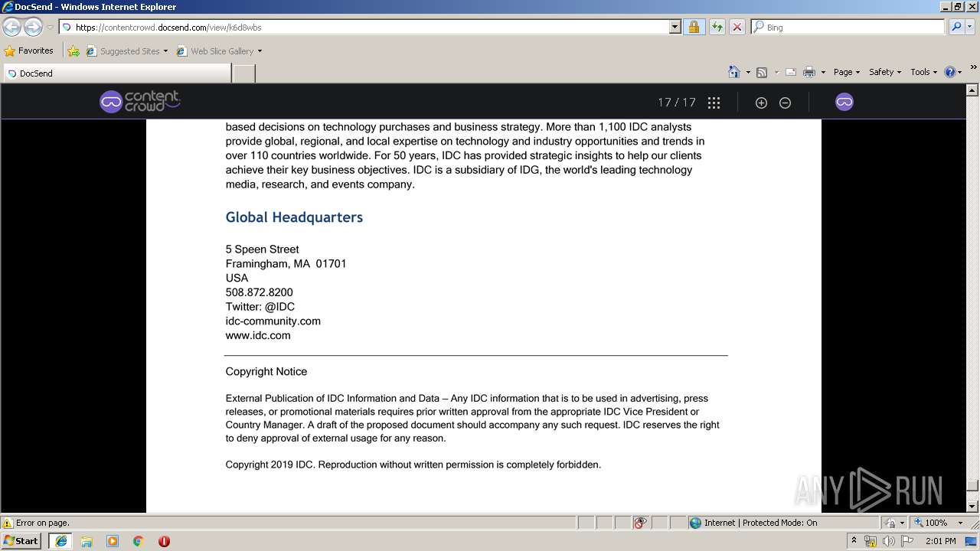The width and height of the screenshot is (980, 551).
Task: Click the red Opera icon in taskbar
Action: pyautogui.click(x=164, y=541)
